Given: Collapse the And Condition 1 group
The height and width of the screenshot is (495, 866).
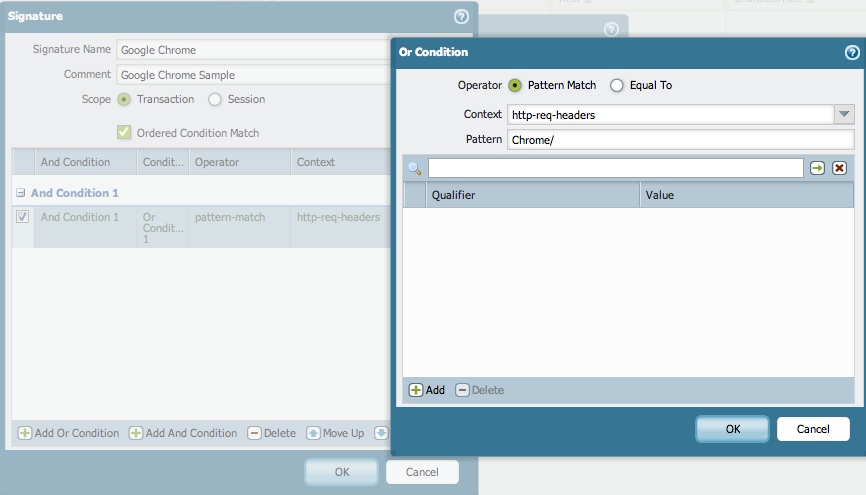Looking at the screenshot, I should 20,193.
